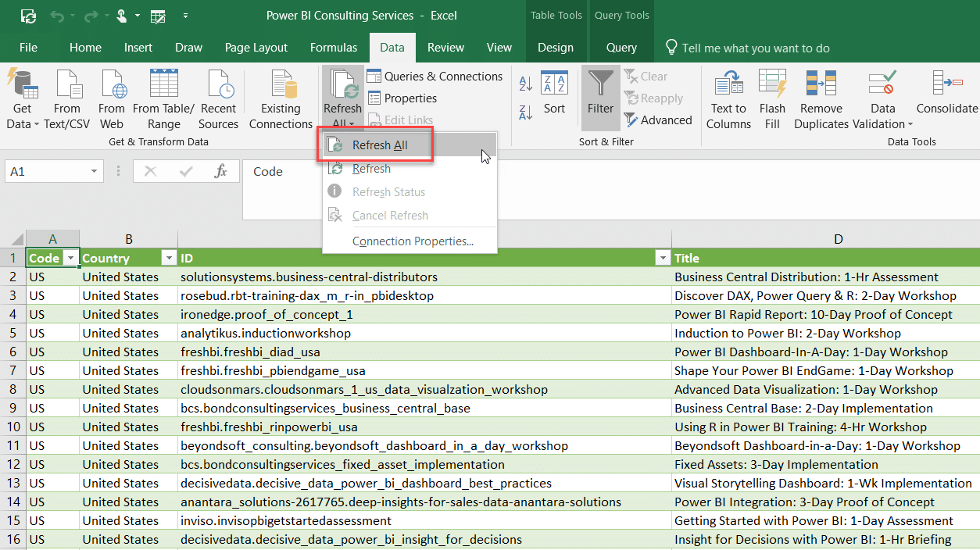Viewport: 980px width, 550px height.
Task: Click the Name Box showing A1
Action: pos(47,171)
